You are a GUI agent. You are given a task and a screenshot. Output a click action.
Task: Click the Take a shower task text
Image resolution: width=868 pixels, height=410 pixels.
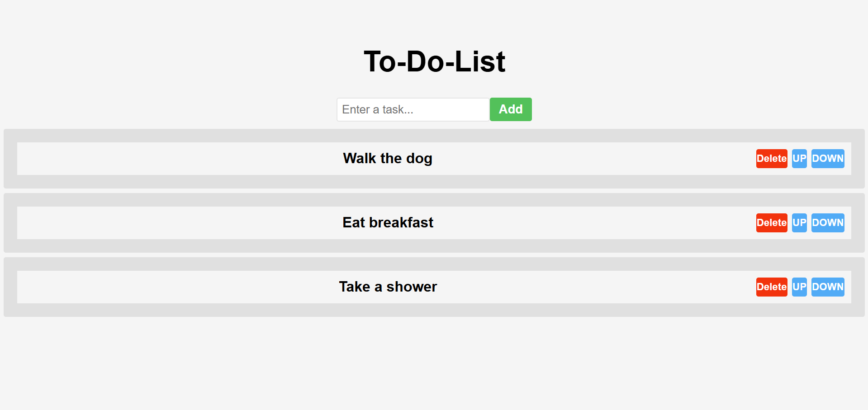pyautogui.click(x=388, y=287)
